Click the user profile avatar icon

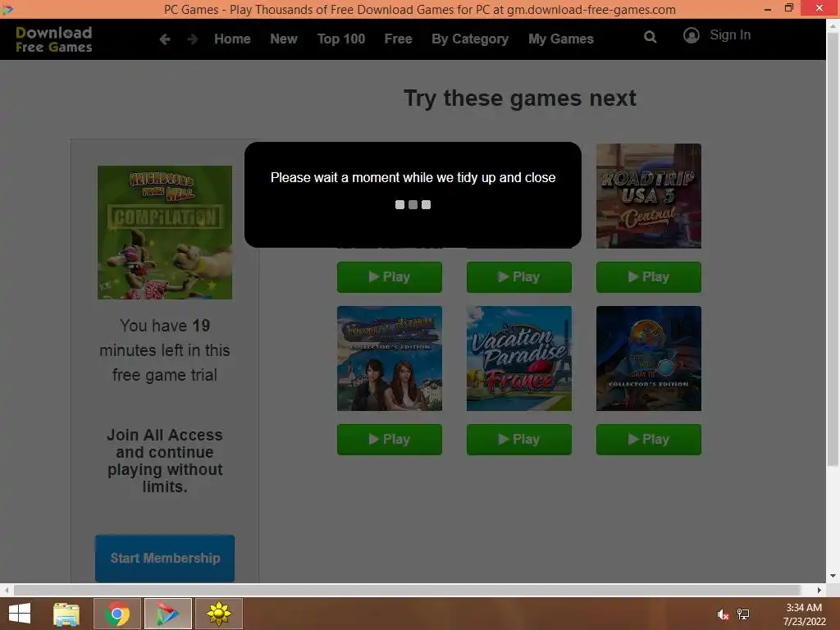pos(691,35)
